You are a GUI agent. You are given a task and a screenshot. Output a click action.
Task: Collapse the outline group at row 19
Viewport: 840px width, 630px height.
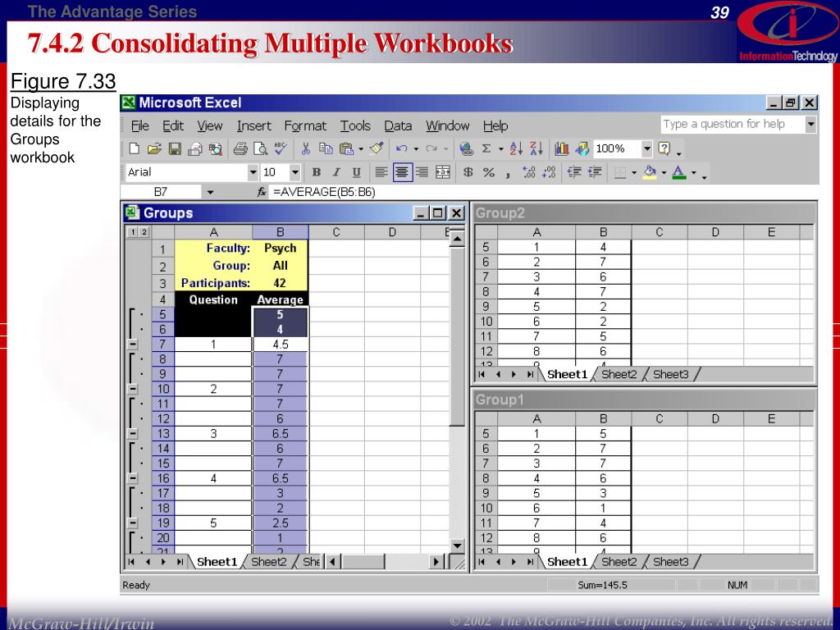(133, 523)
